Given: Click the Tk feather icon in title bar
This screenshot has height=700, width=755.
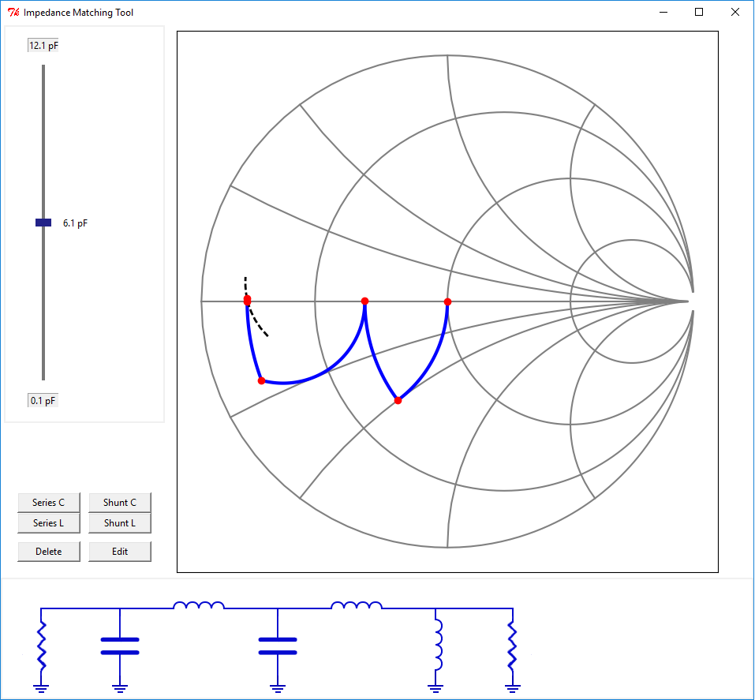Looking at the screenshot, I should coord(13,13).
